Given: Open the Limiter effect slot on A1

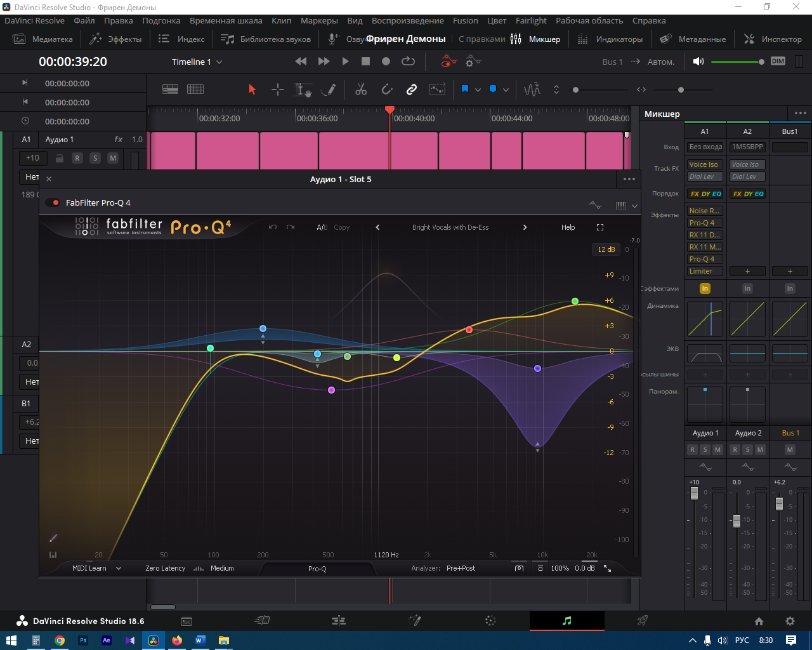Looking at the screenshot, I should 705,271.
